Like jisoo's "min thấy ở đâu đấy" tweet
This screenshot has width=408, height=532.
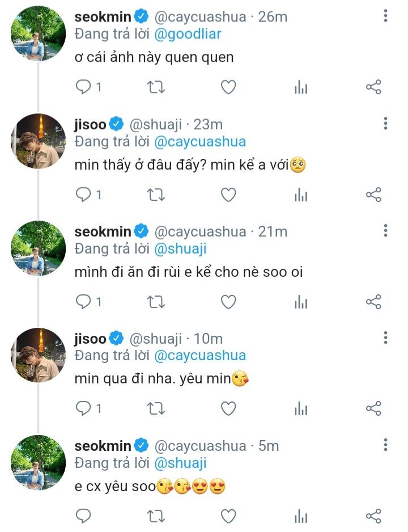point(228,195)
